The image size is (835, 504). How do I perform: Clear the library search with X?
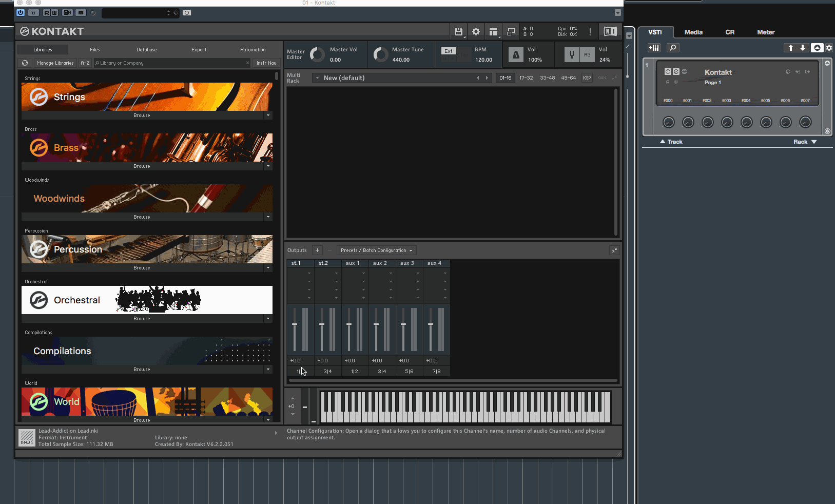pyautogui.click(x=247, y=63)
